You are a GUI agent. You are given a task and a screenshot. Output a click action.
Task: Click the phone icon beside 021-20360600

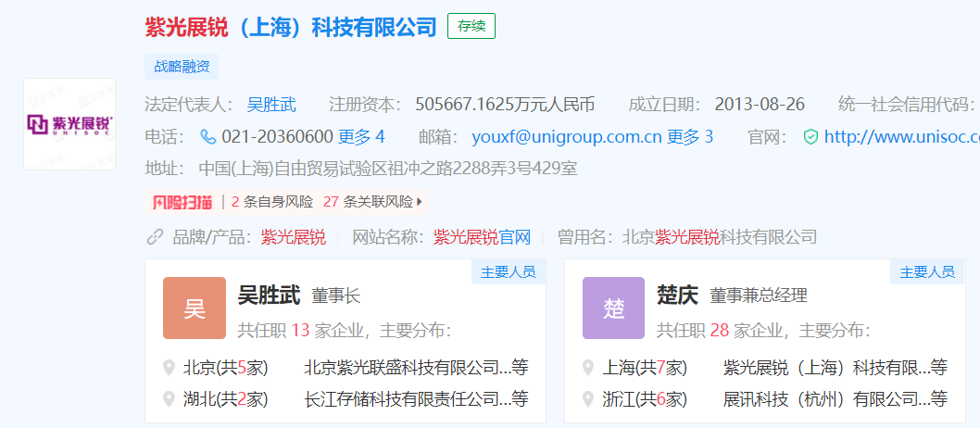[x=207, y=137]
